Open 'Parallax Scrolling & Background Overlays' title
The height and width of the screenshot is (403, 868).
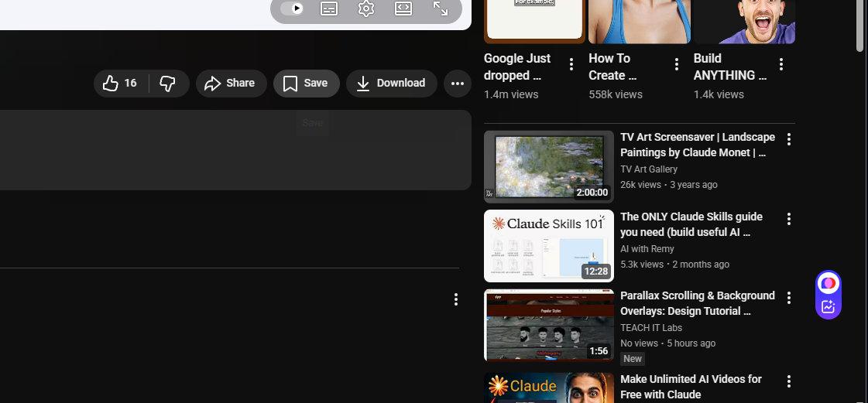[x=698, y=303]
